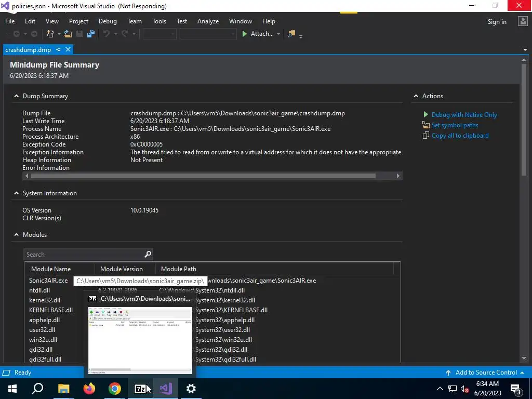Viewport: 532px width, 399px height.
Task: Open the Attach button dropdown arrow
Action: [278, 34]
